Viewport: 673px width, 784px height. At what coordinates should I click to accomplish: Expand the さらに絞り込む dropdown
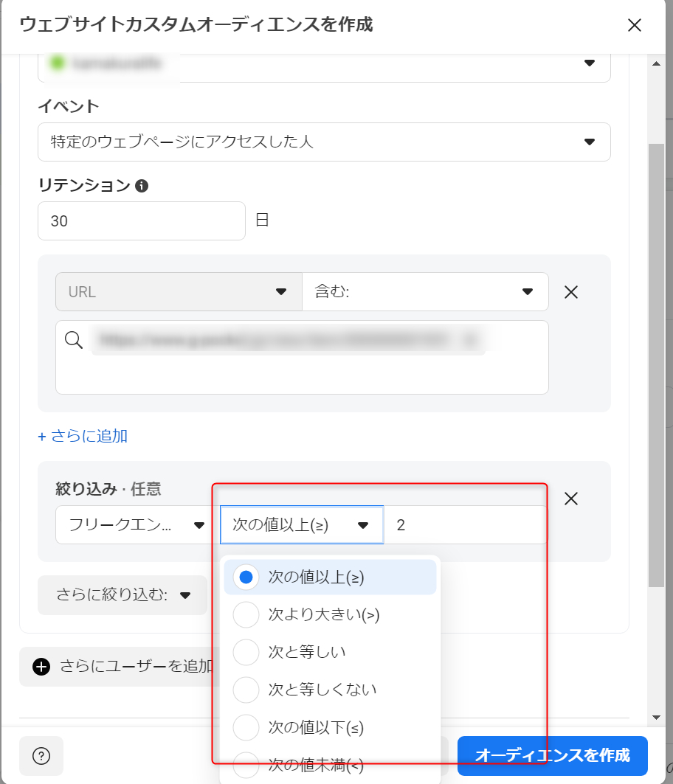coord(122,595)
